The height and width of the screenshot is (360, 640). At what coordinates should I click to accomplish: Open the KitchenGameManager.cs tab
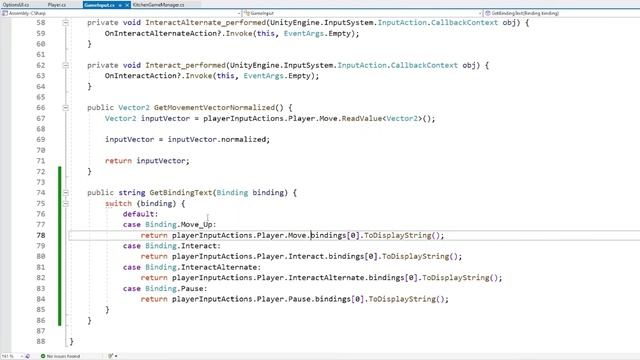coord(159,5)
